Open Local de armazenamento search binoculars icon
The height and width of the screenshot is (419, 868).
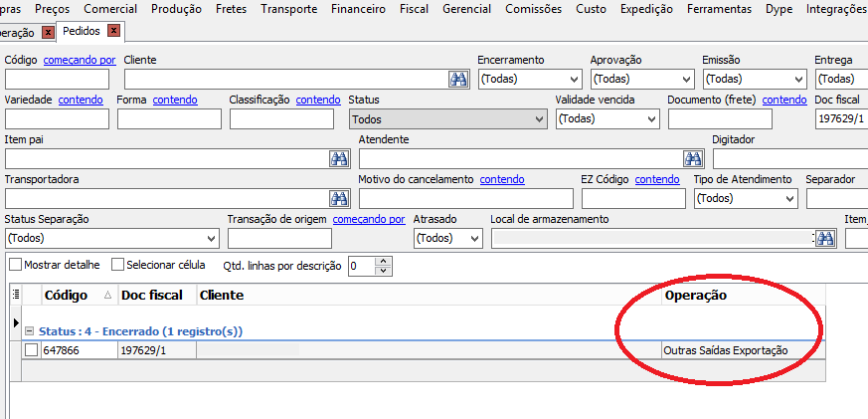tap(825, 238)
